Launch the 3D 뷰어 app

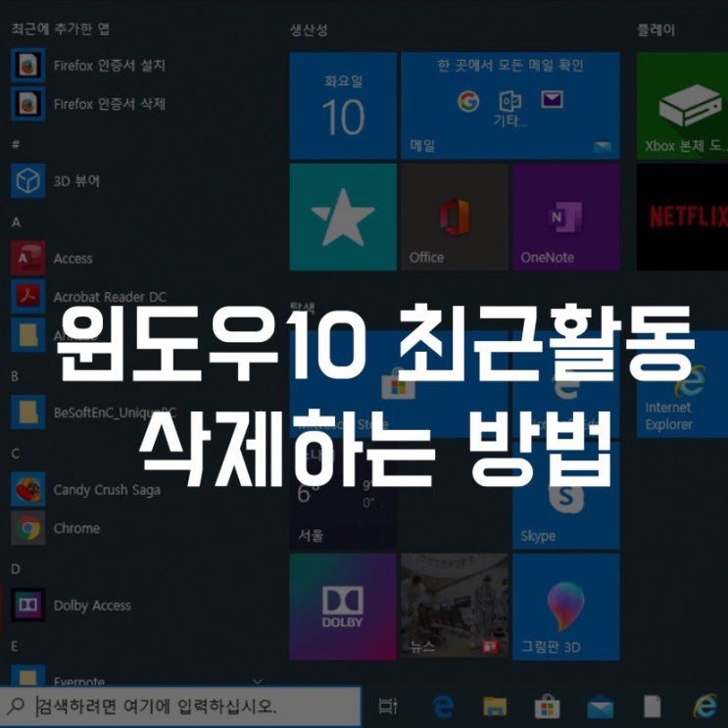(56, 180)
